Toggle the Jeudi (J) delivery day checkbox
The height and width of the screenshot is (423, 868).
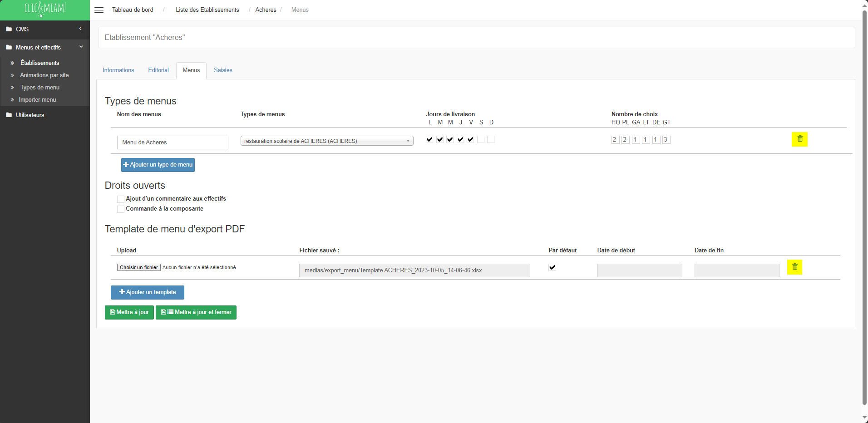[460, 139]
